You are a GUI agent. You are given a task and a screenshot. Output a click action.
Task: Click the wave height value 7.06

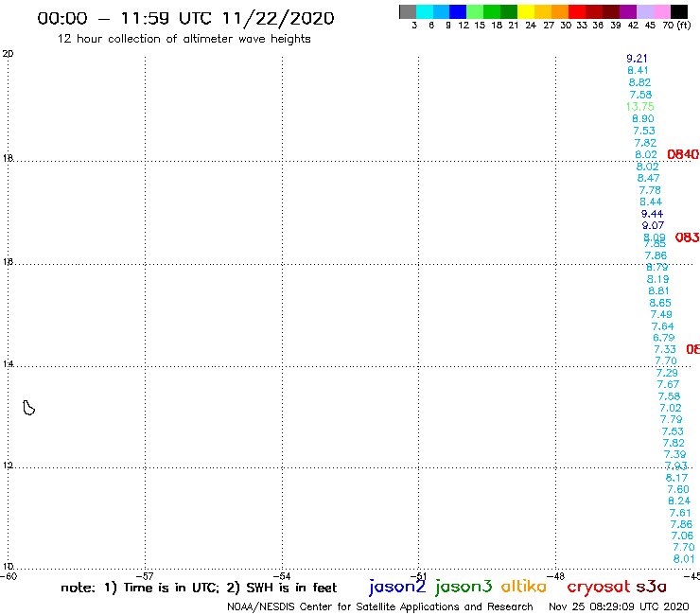pyautogui.click(x=682, y=536)
